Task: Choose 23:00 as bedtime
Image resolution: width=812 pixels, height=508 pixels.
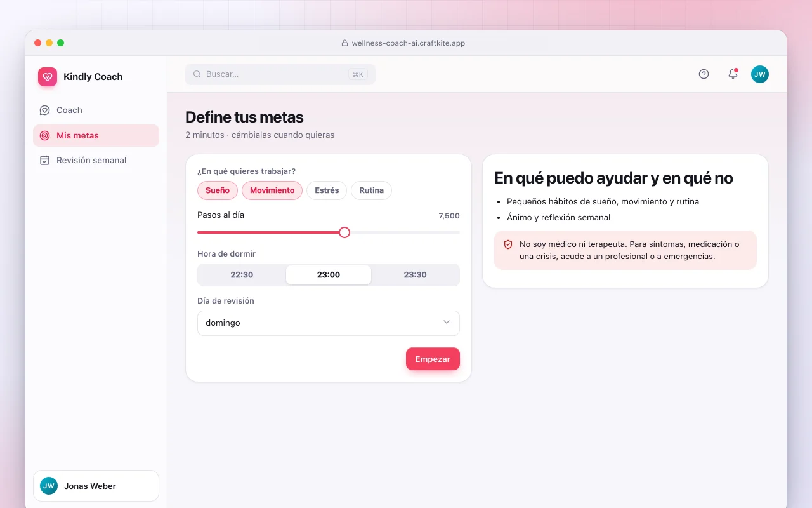Action: pyautogui.click(x=329, y=275)
